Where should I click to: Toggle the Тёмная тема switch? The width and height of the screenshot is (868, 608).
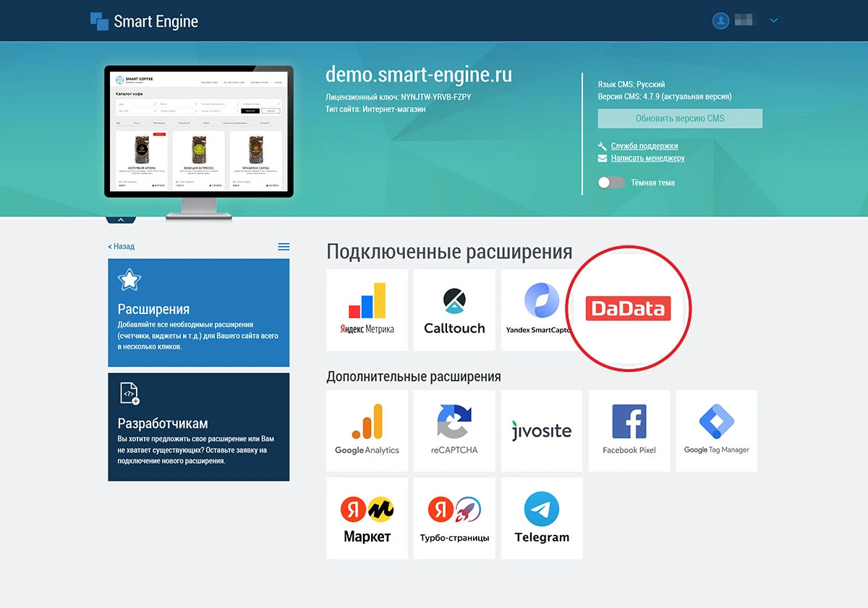point(611,183)
